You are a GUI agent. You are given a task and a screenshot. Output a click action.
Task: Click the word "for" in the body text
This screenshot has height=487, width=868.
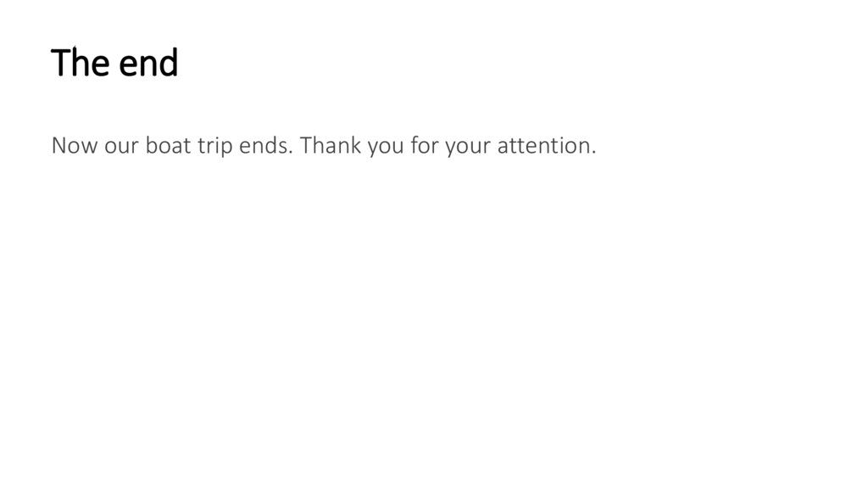tap(425, 146)
